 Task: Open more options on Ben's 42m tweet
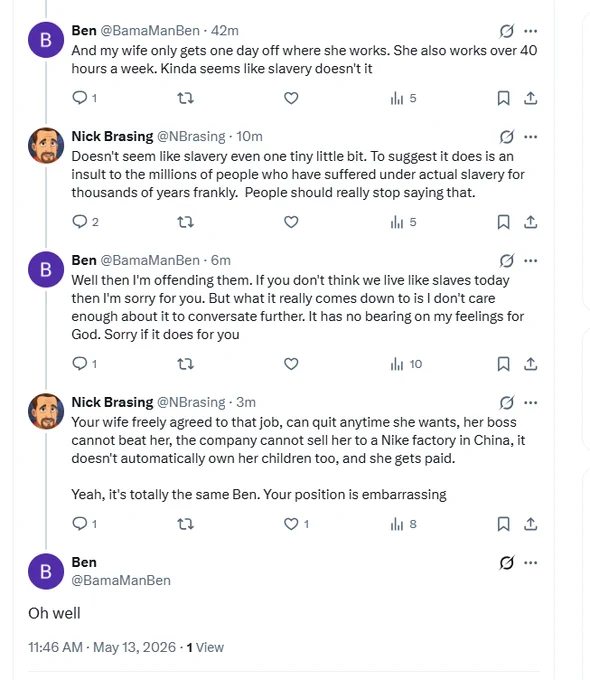(531, 31)
